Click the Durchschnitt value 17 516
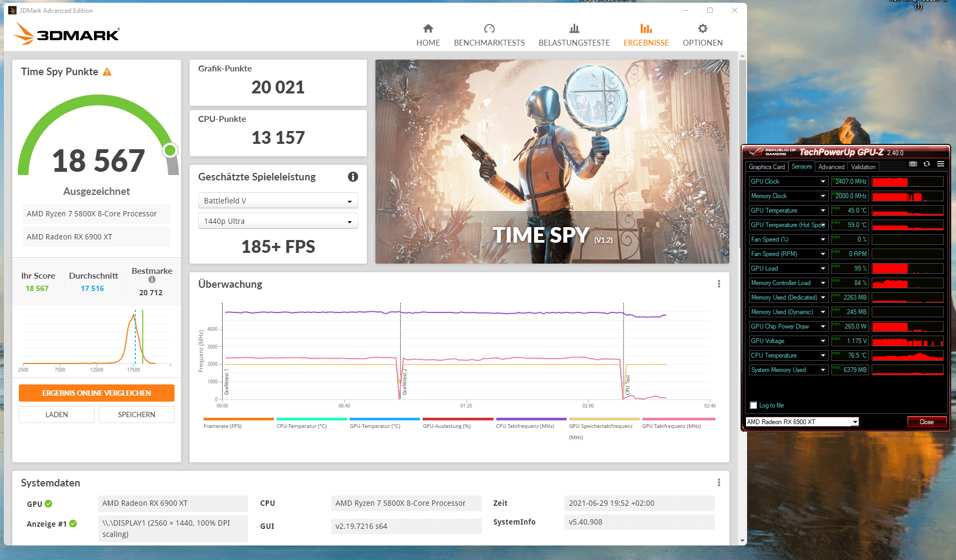This screenshot has width=956, height=560. coord(92,288)
